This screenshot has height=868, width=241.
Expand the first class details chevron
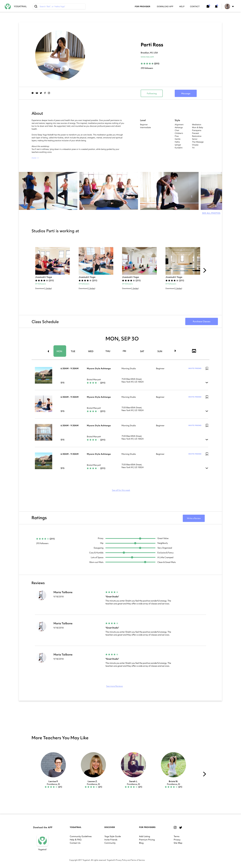[x=207, y=382]
